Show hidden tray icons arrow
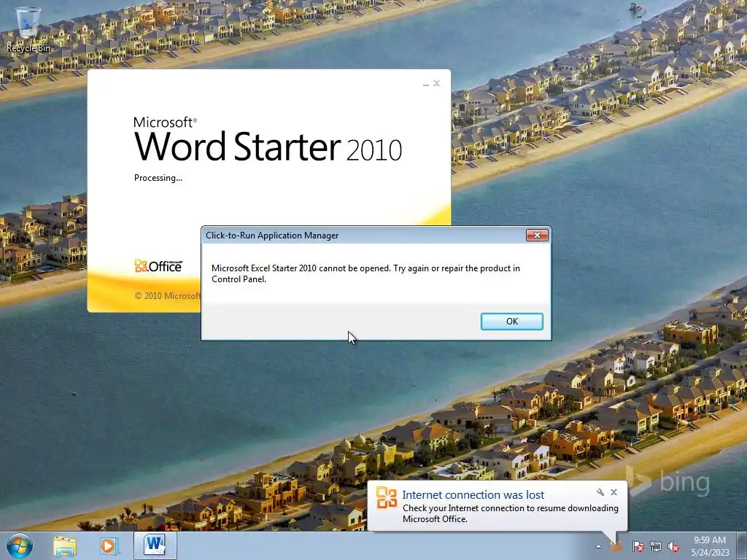The width and height of the screenshot is (747, 560). click(x=598, y=546)
